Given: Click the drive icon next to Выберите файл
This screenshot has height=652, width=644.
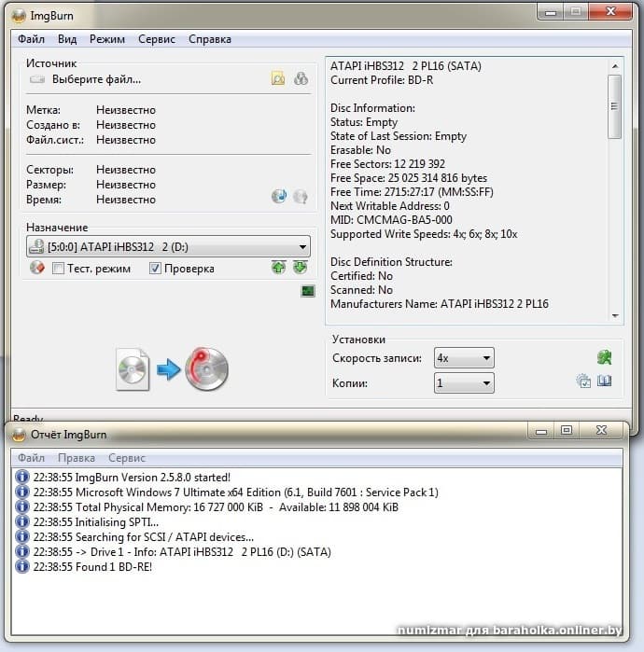Looking at the screenshot, I should pyautogui.click(x=37, y=79).
